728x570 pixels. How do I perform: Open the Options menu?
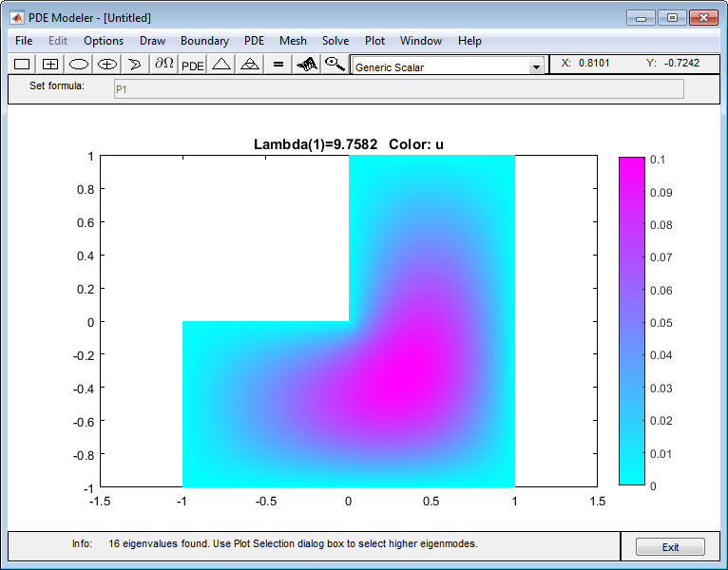(x=104, y=41)
